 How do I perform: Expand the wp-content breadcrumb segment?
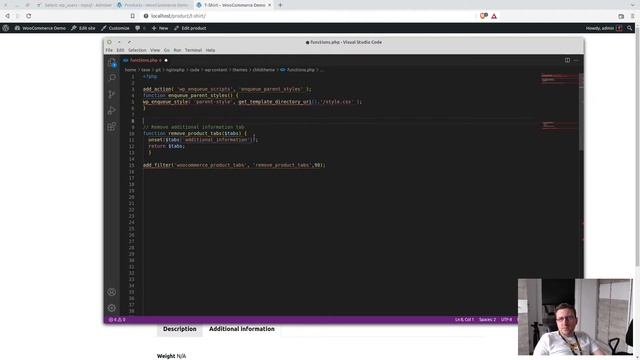(x=216, y=70)
